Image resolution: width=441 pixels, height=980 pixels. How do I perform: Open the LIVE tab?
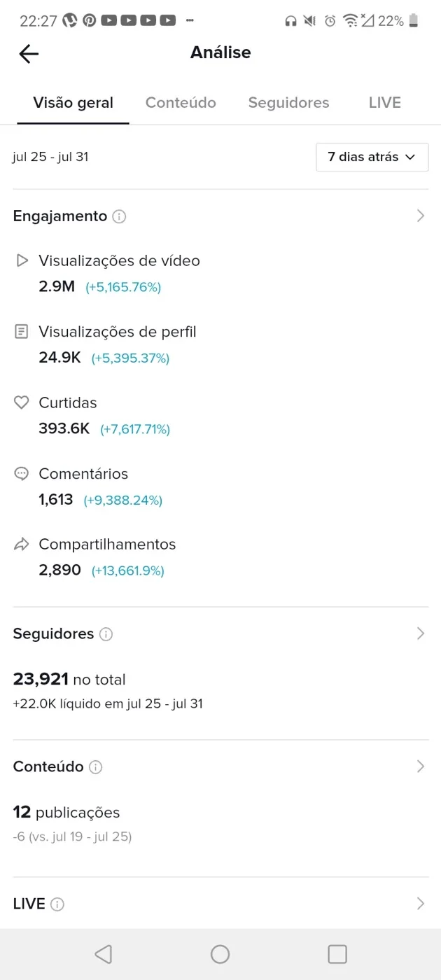(385, 103)
